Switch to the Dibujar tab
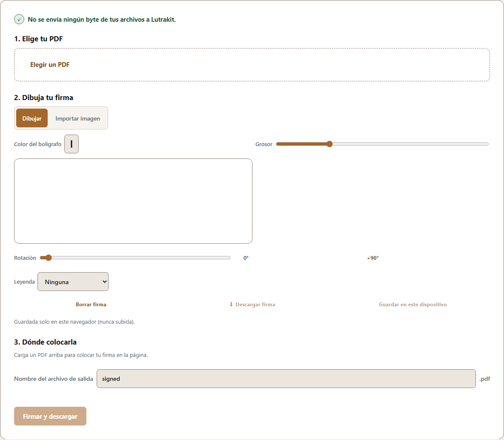 [x=32, y=118]
